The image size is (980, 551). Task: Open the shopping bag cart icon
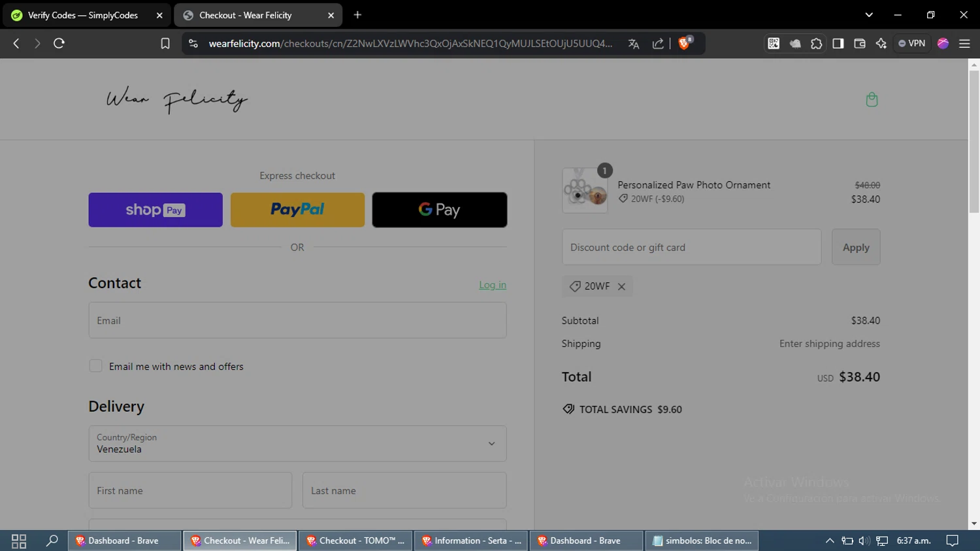click(x=872, y=99)
